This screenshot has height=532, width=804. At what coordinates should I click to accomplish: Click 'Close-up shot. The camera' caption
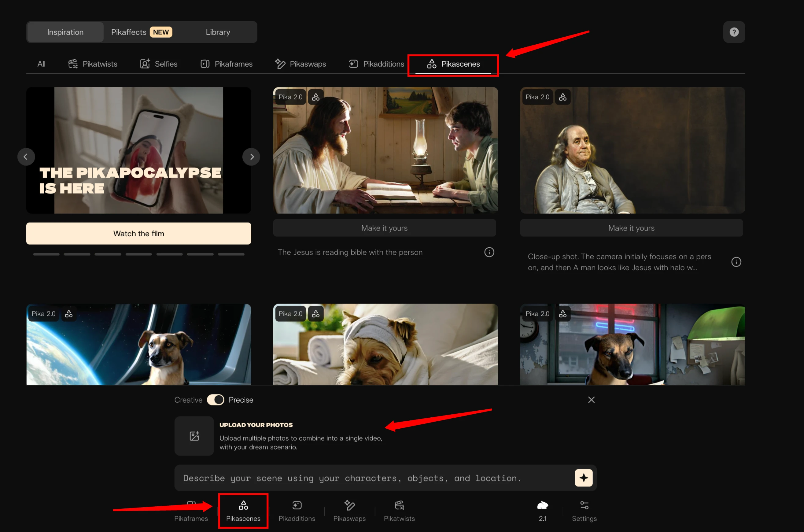[619, 262]
